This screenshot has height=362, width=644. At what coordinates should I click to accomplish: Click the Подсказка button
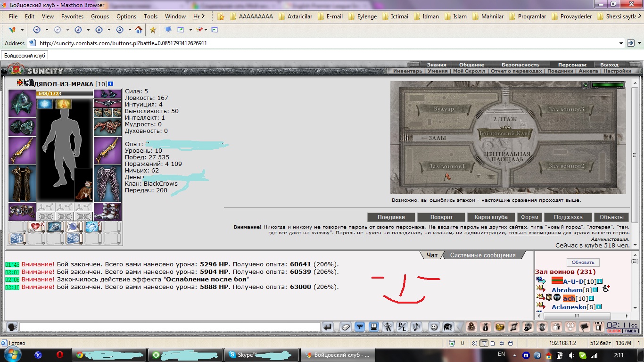[x=568, y=217]
